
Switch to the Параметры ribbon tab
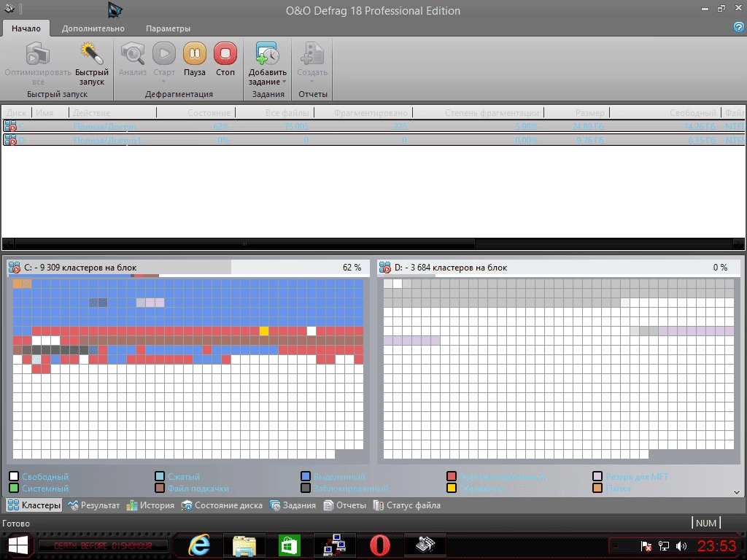(x=168, y=28)
